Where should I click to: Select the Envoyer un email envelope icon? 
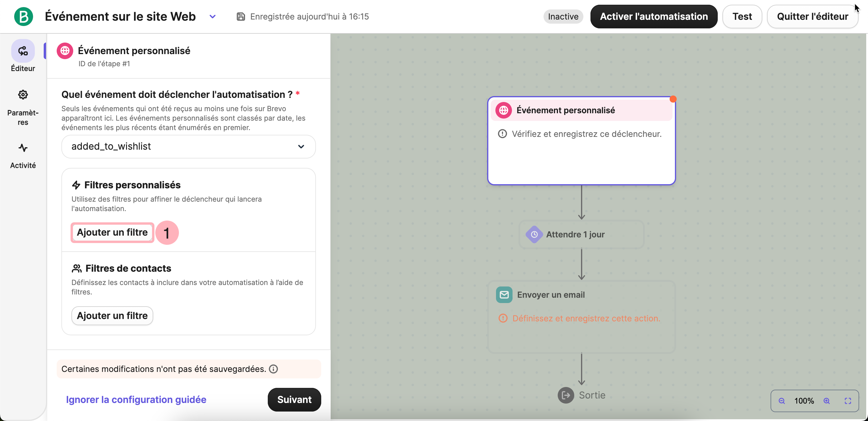504,295
